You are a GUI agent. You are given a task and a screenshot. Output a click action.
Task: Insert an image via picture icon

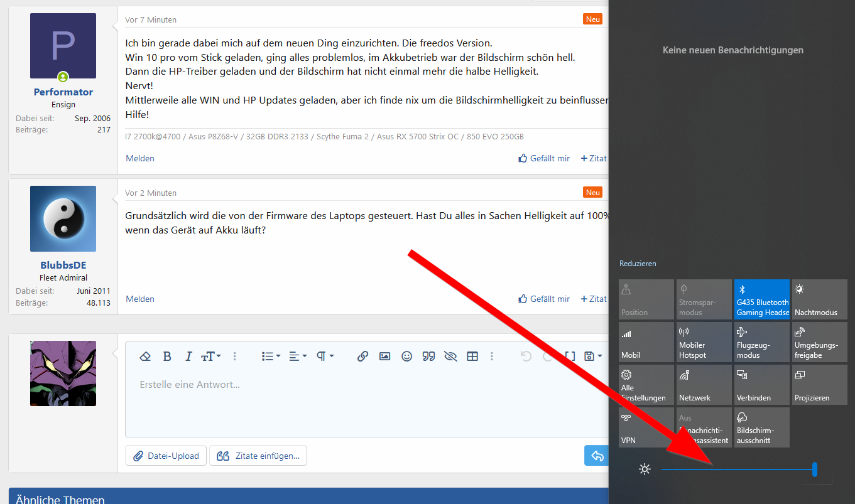[x=385, y=356]
